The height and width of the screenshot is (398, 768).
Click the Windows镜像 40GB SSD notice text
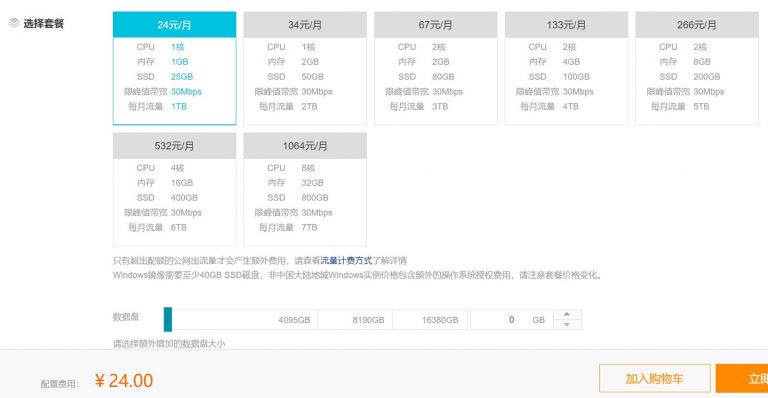click(357, 275)
